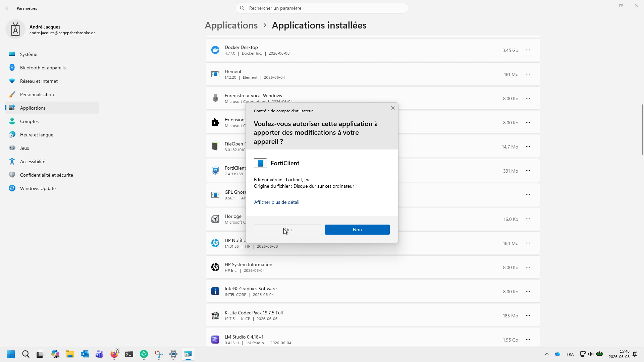The height and width of the screenshot is (362, 644).
Task: Click the FortiClient icon in the UAC dialog
Action: click(x=261, y=163)
